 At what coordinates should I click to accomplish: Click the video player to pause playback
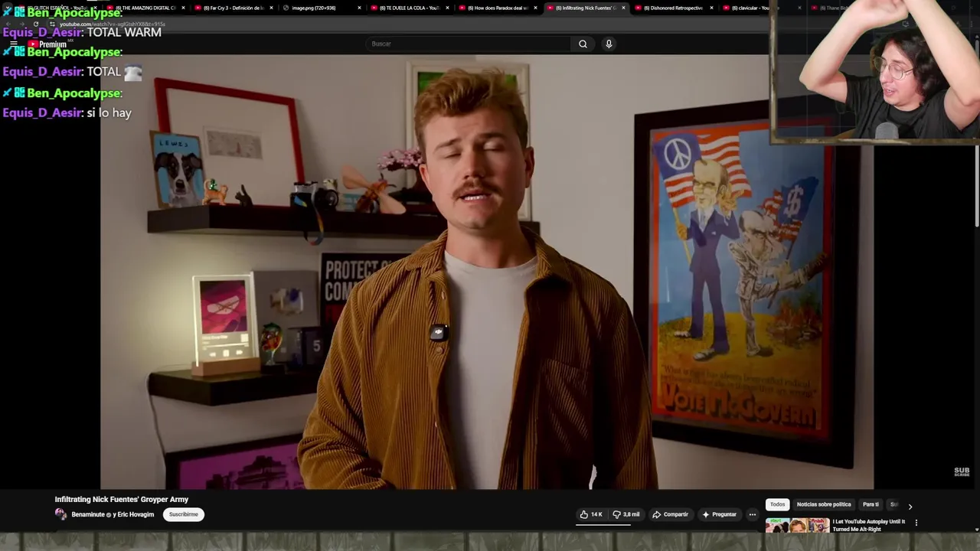[x=487, y=272]
